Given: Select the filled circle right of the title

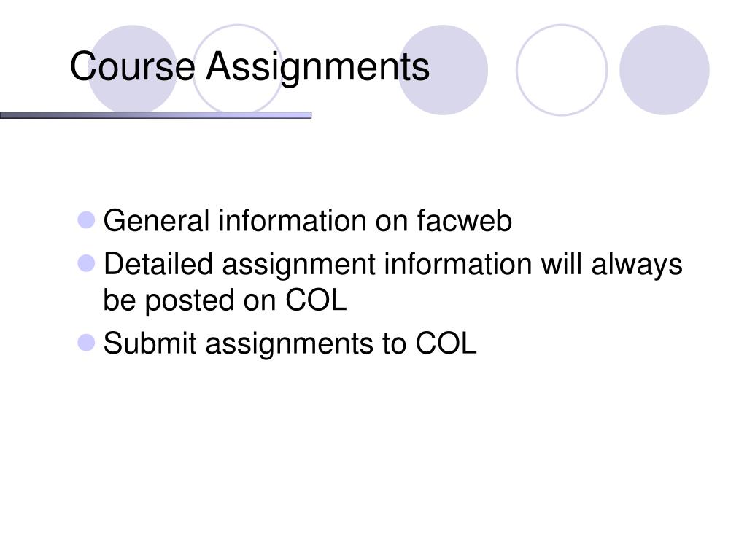Looking at the screenshot, I should tap(443, 70).
